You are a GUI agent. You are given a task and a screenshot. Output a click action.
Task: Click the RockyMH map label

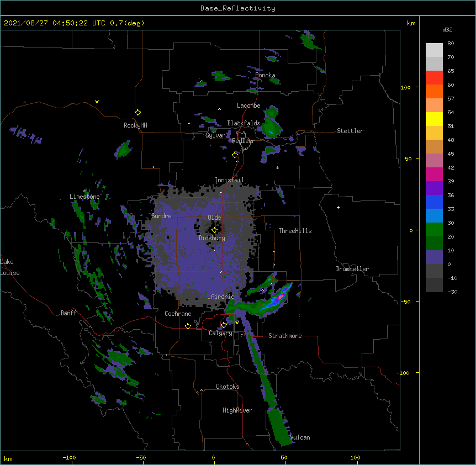[x=135, y=125]
